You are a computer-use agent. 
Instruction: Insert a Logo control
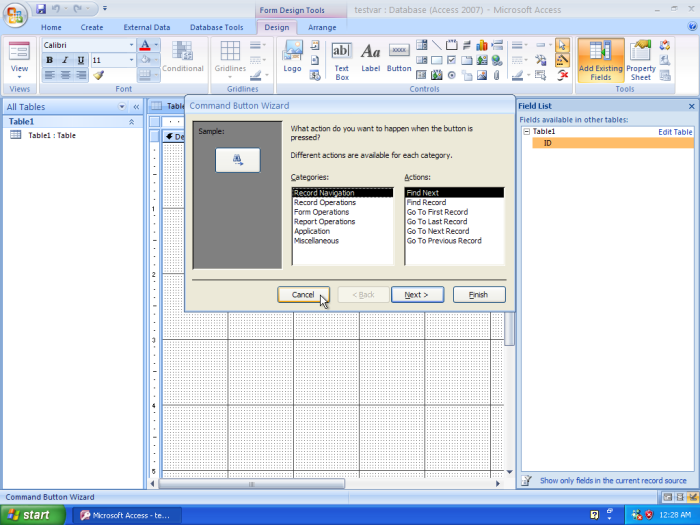coord(292,56)
